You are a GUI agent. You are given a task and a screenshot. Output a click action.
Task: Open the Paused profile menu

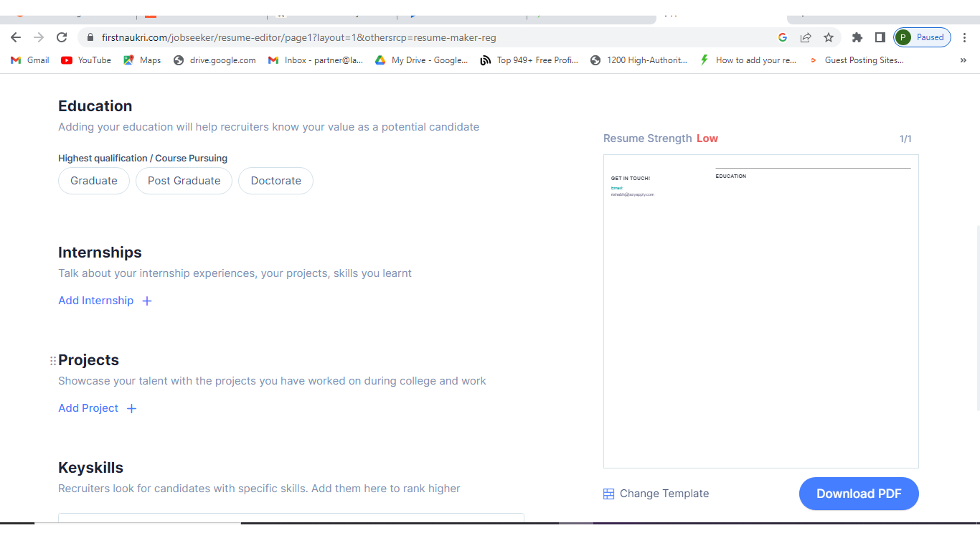pos(923,37)
